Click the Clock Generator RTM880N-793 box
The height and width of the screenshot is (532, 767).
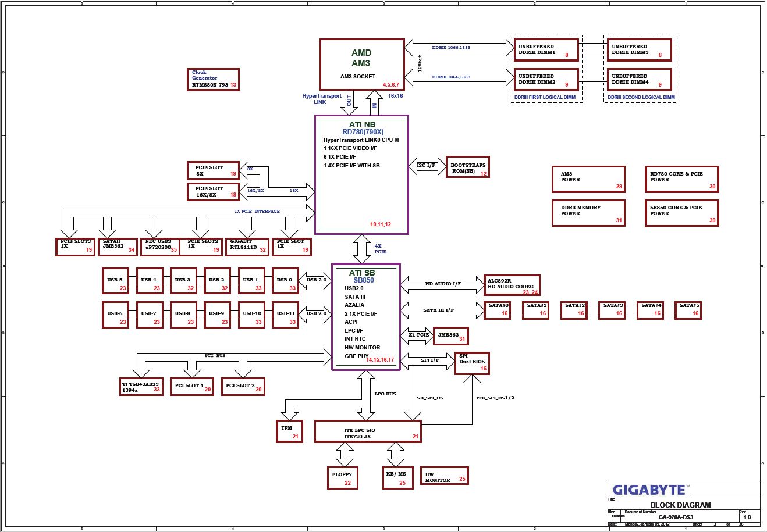(214, 80)
